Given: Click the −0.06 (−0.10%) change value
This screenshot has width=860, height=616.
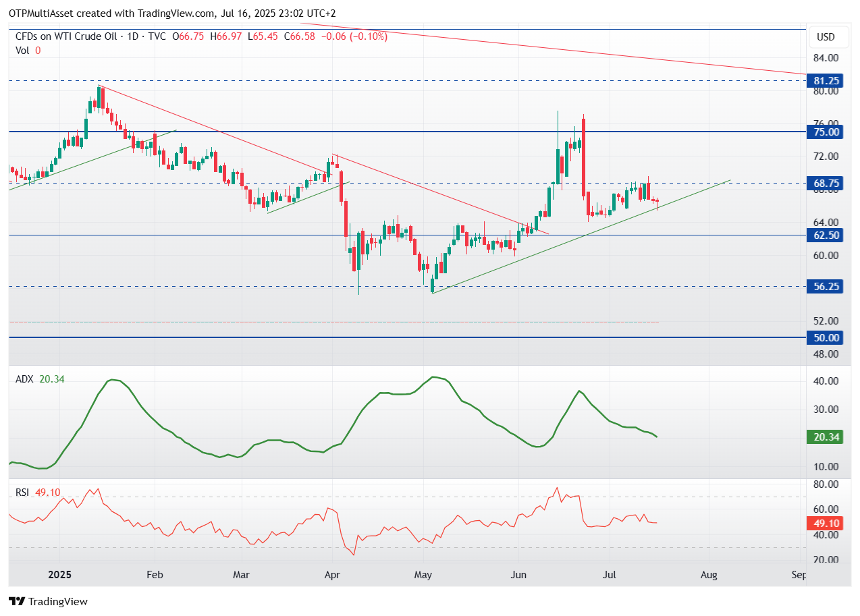Looking at the screenshot, I should click(354, 36).
